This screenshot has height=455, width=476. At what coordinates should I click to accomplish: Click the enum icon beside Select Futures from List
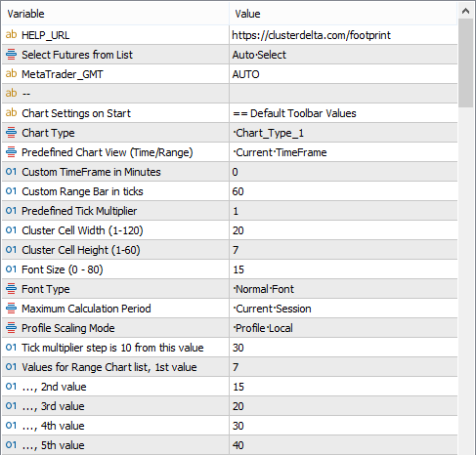pos(11,54)
